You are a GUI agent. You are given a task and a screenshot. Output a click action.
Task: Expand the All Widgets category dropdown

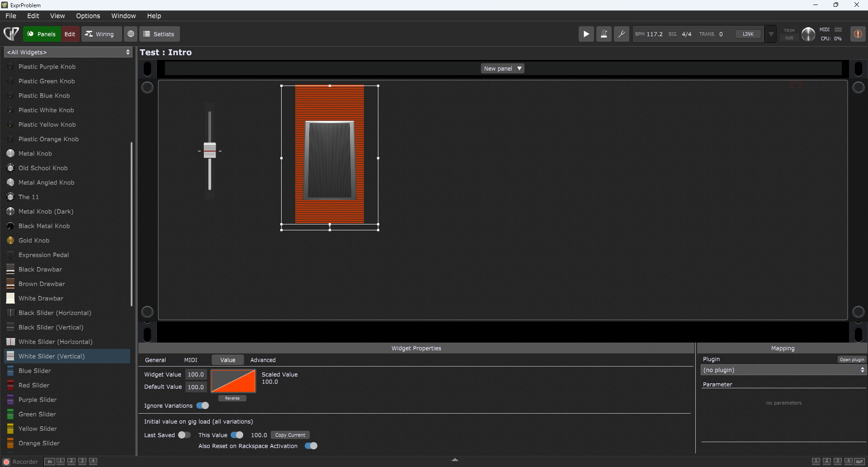point(68,52)
